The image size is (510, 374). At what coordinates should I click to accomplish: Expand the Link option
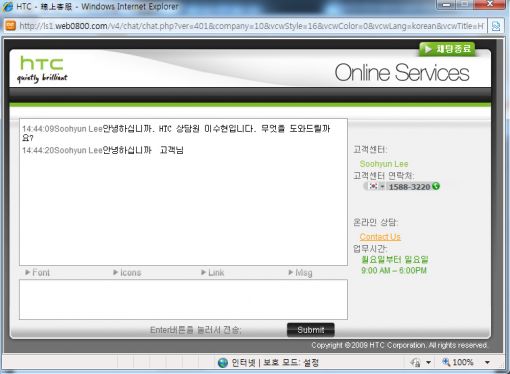click(212, 273)
